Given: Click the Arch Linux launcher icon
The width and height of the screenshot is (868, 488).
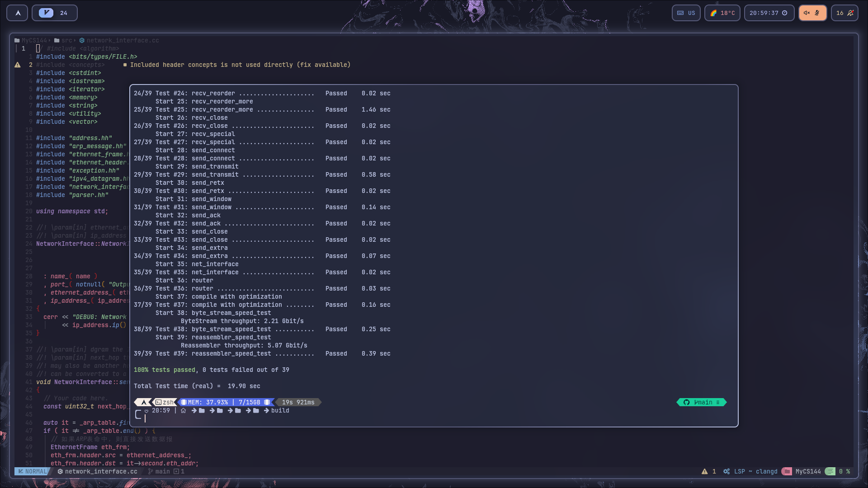Looking at the screenshot, I should click(x=18, y=13).
